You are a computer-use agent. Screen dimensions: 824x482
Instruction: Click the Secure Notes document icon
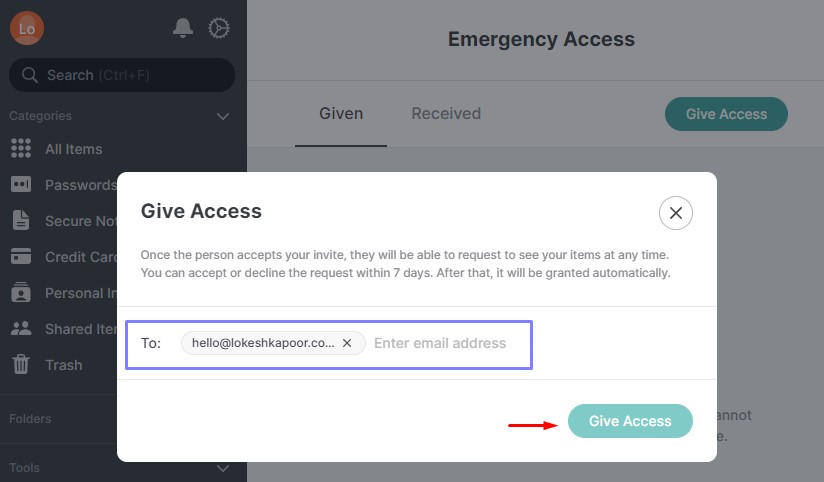coord(21,221)
